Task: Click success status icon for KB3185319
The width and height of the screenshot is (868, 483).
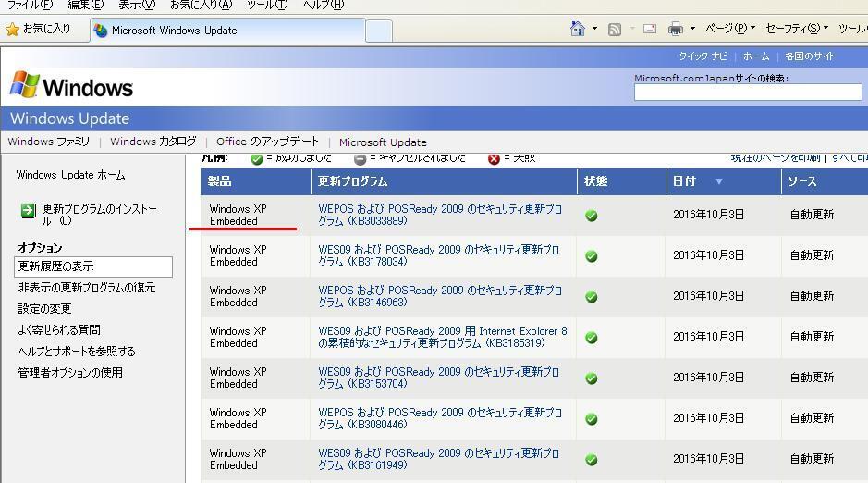Action: [592, 338]
